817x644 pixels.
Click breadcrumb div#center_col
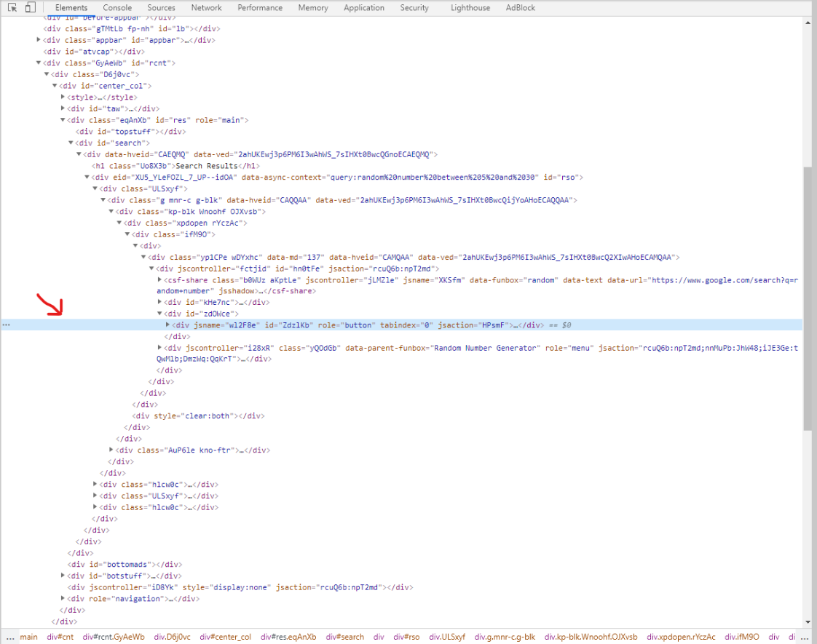coord(225,637)
